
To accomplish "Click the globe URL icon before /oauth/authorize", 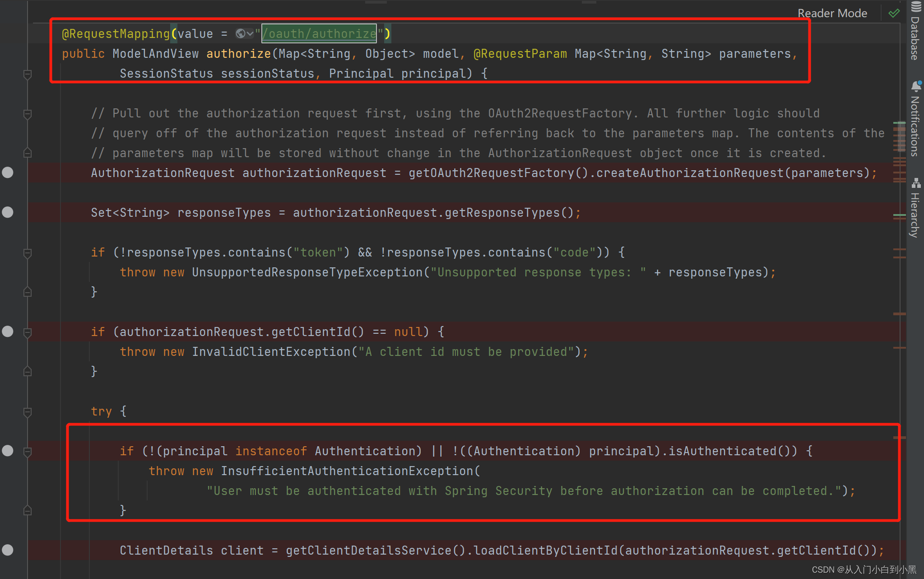I will point(241,34).
